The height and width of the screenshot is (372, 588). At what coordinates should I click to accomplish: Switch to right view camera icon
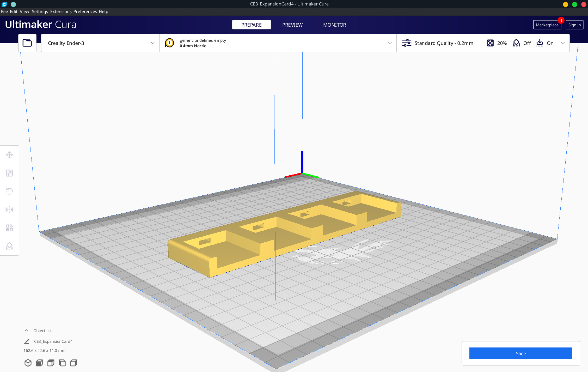tap(74, 363)
